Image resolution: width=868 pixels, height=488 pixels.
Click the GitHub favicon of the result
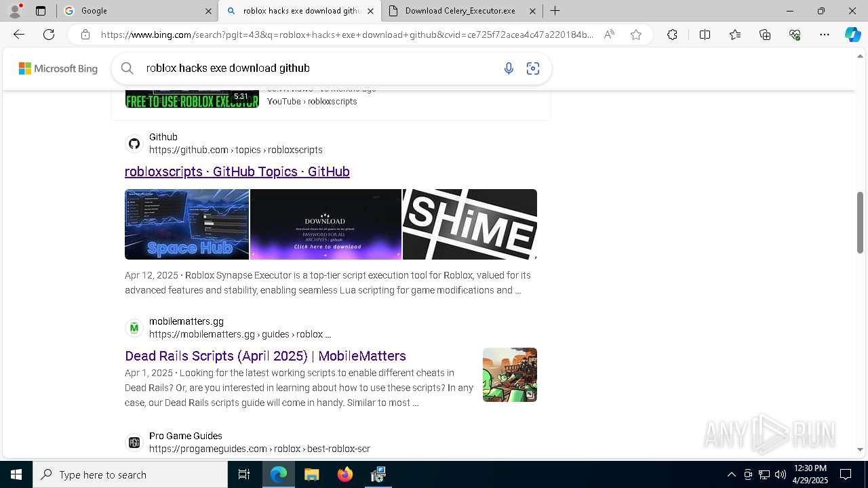point(134,144)
